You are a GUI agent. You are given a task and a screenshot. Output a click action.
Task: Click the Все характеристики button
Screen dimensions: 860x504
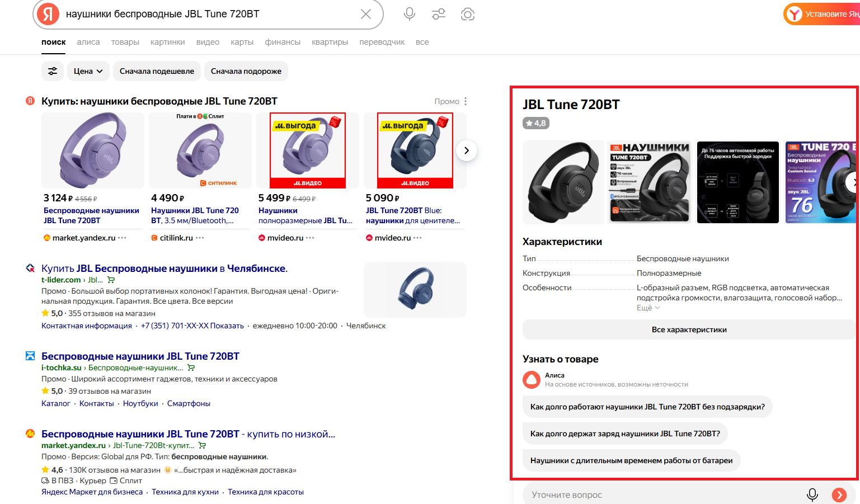tap(689, 329)
